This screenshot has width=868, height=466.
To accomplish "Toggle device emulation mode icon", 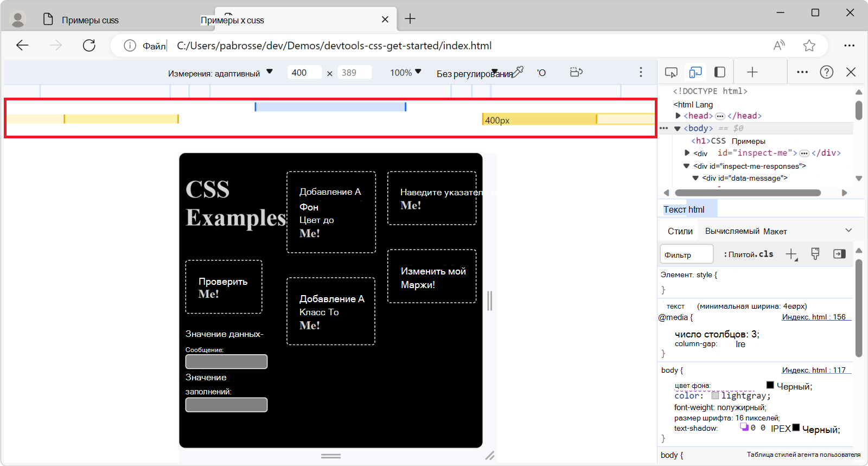I will point(695,72).
